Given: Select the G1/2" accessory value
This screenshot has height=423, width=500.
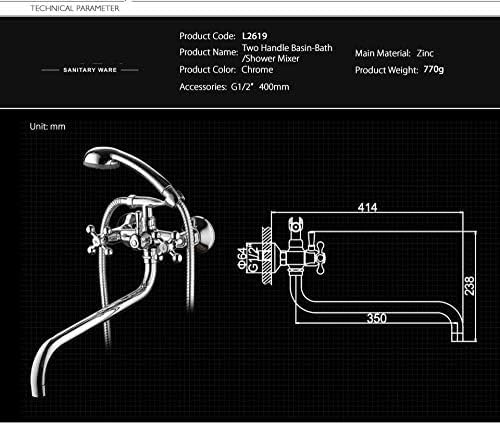Looking at the screenshot, I should 242,87.
